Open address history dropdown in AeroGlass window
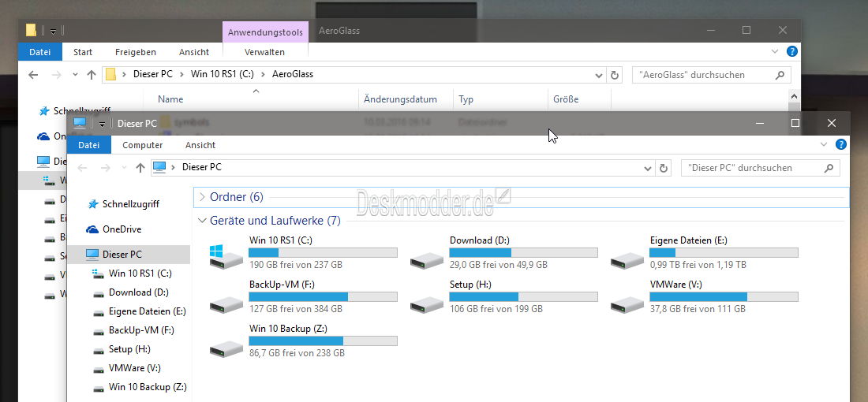 click(x=599, y=75)
